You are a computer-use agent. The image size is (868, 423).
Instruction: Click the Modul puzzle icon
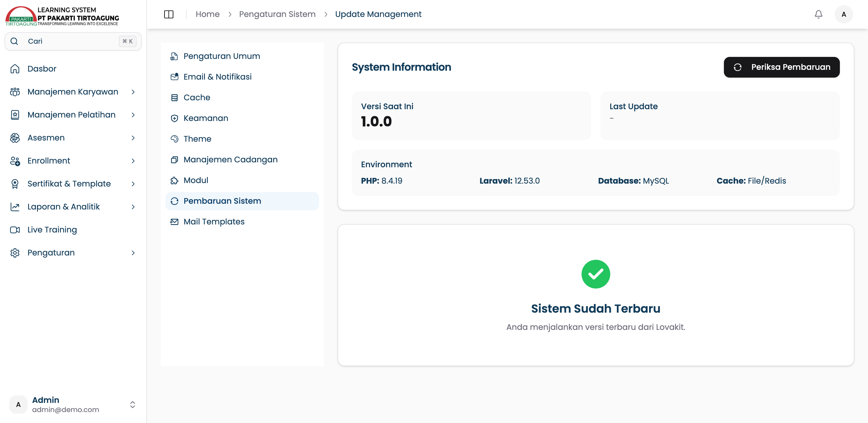point(174,180)
